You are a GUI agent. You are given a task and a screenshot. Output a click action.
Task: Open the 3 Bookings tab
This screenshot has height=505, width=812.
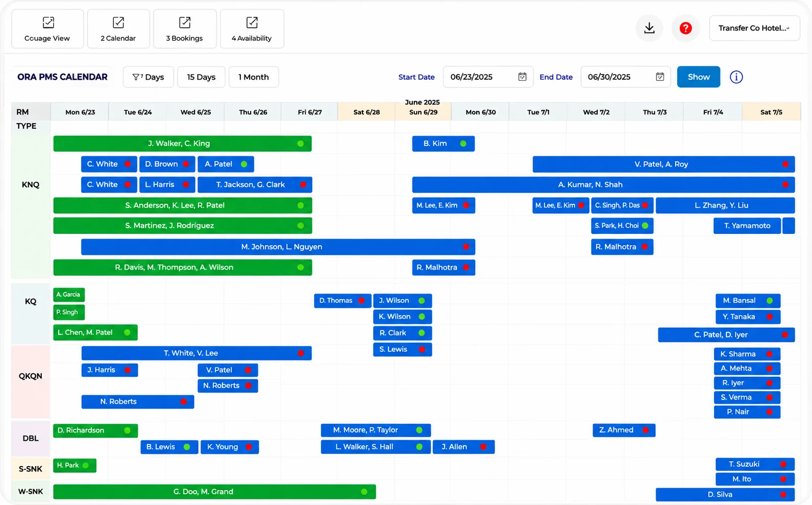pyautogui.click(x=185, y=29)
